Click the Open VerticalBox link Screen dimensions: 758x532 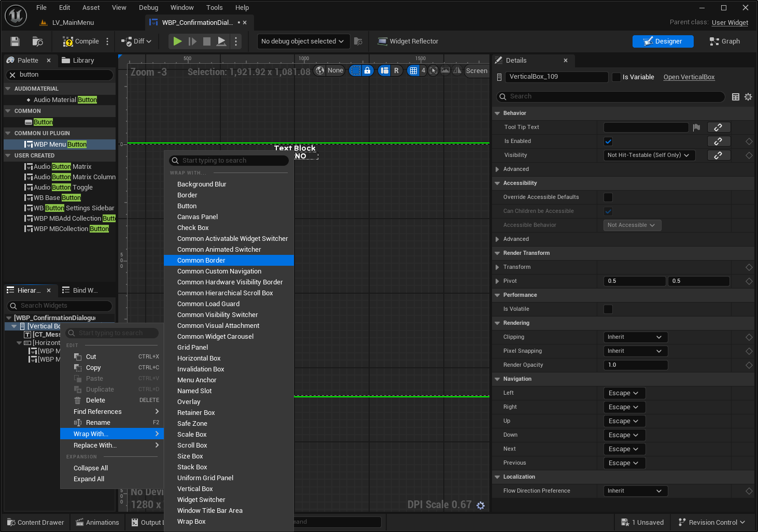689,77
